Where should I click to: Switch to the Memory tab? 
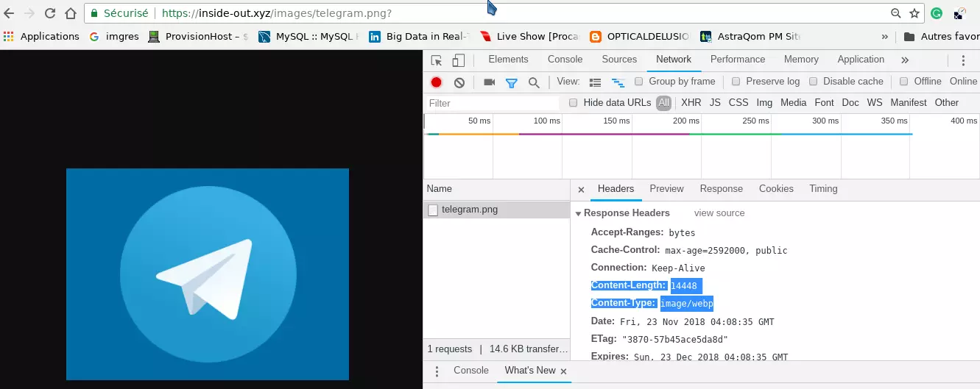801,60
